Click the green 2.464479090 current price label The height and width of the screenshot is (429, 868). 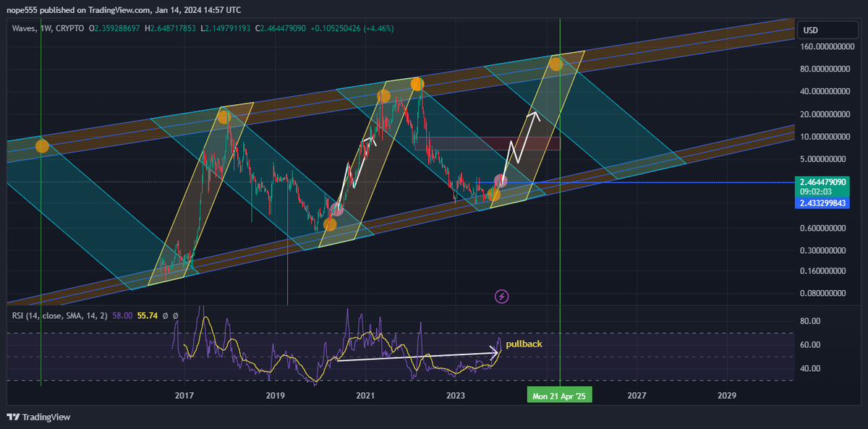coord(822,182)
